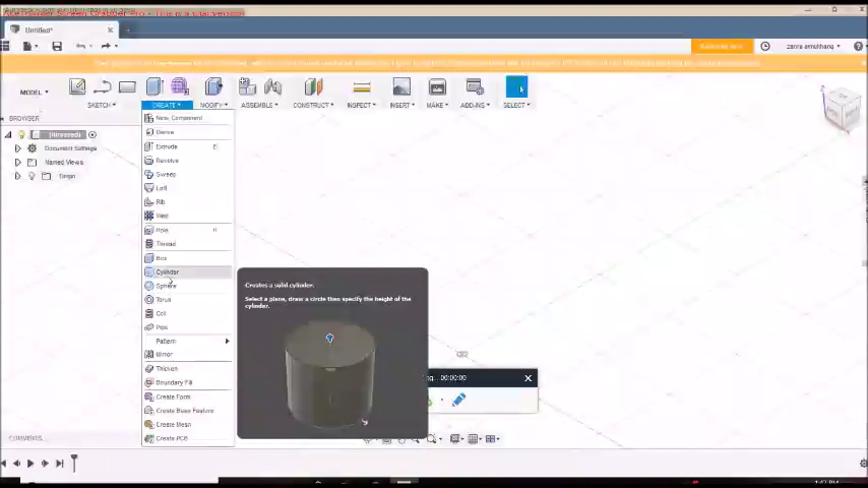Toggle the Origin folder lightbulb visibility
Viewport: 868px width, 488px height.
pyautogui.click(x=32, y=176)
